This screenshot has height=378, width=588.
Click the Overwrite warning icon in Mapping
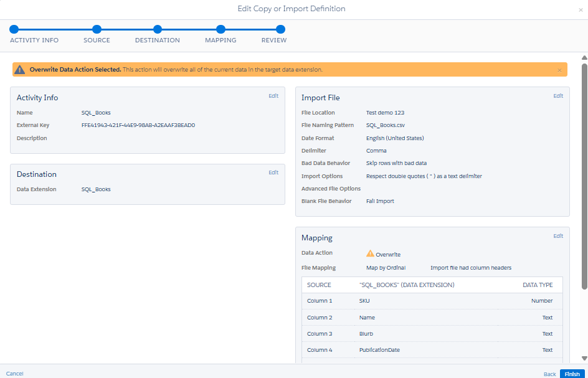370,253
